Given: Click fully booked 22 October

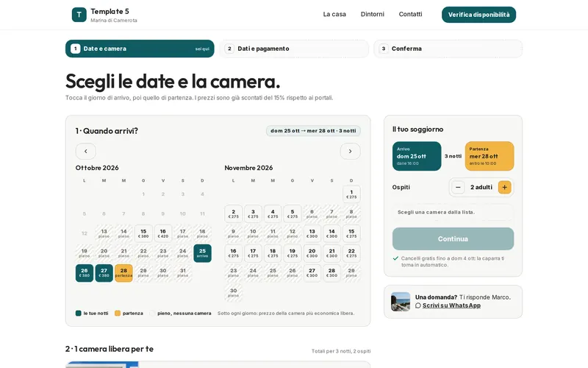Looking at the screenshot, I should coord(143,253).
